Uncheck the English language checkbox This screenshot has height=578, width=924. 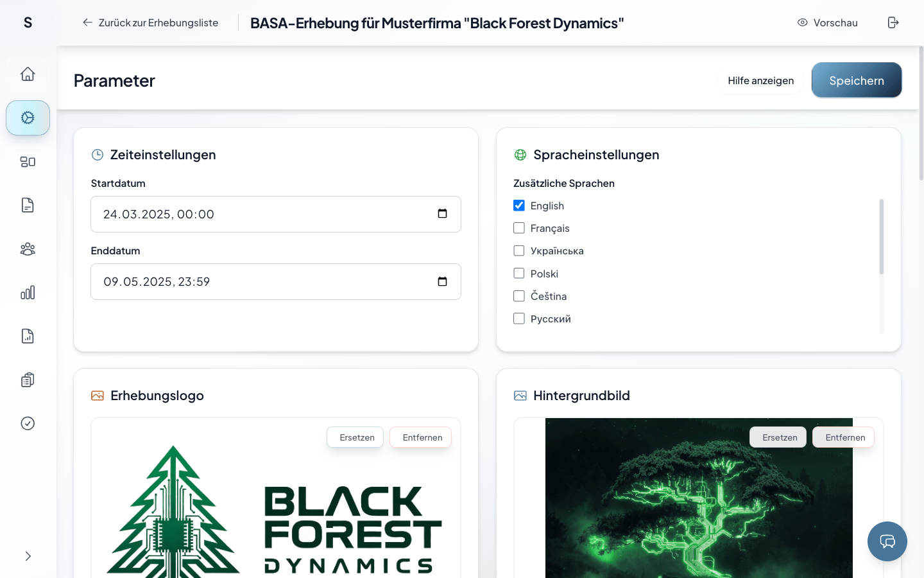pos(519,206)
